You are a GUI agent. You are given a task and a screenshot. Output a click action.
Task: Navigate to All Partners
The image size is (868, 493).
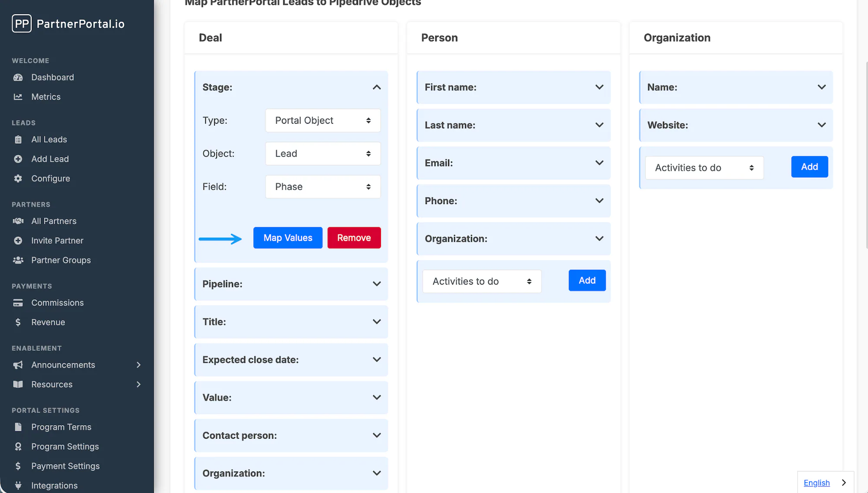(x=54, y=221)
